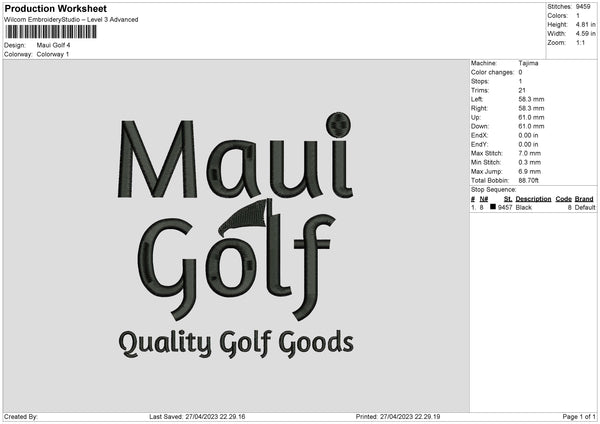Click the 'Printed' timestamp

point(398,417)
